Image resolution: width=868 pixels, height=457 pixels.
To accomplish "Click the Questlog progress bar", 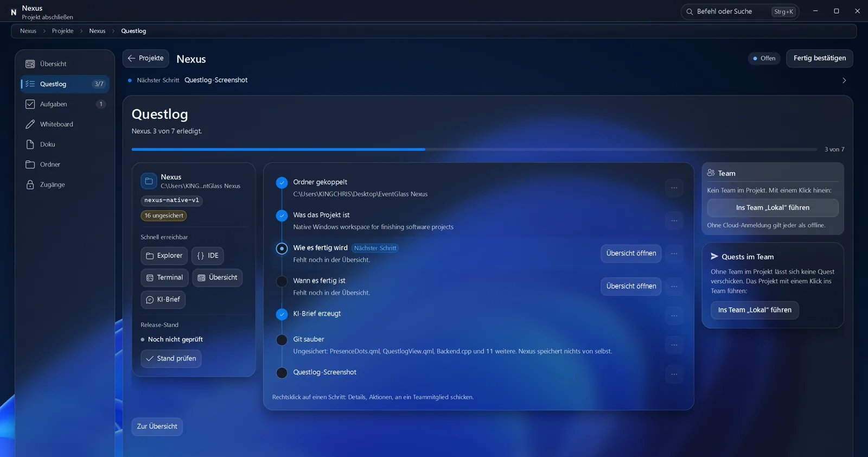I will point(474,149).
